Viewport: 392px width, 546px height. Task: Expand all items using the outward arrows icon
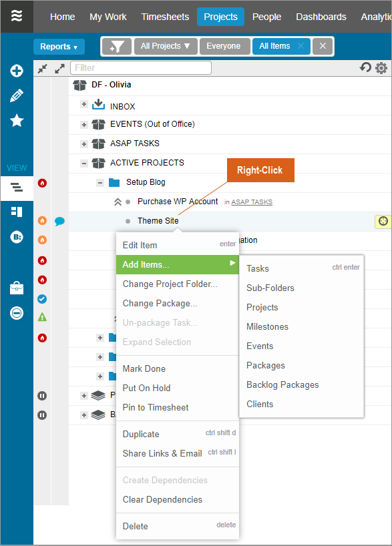[59, 67]
